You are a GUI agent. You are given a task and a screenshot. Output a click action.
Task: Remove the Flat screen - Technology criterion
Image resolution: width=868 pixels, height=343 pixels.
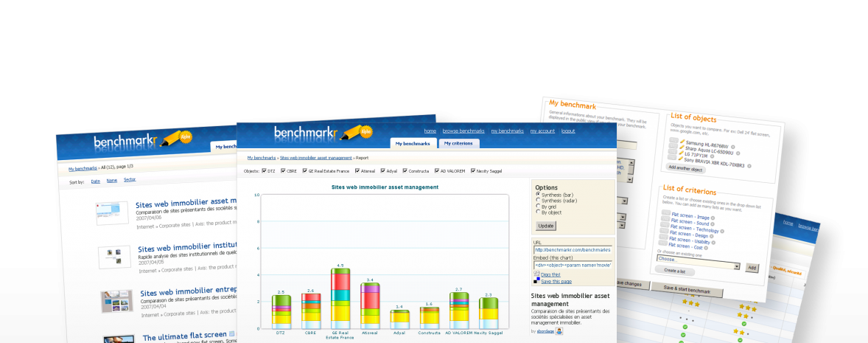722,231
